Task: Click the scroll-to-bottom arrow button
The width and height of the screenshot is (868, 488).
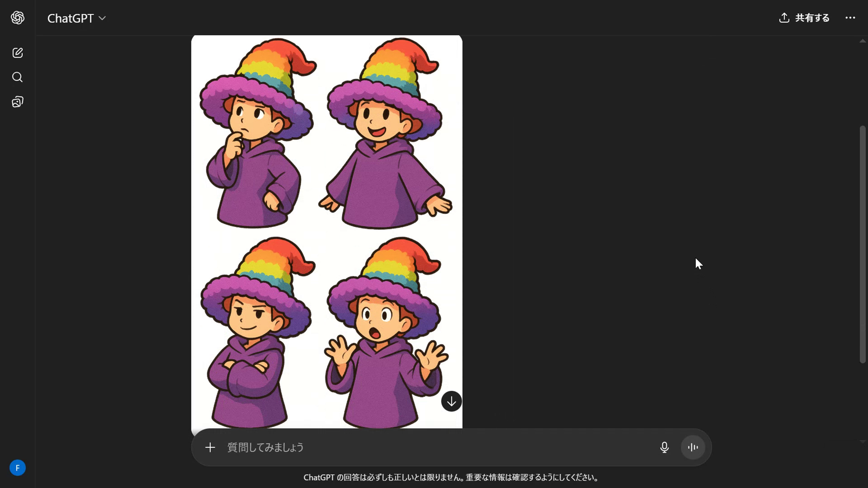Action: click(451, 401)
